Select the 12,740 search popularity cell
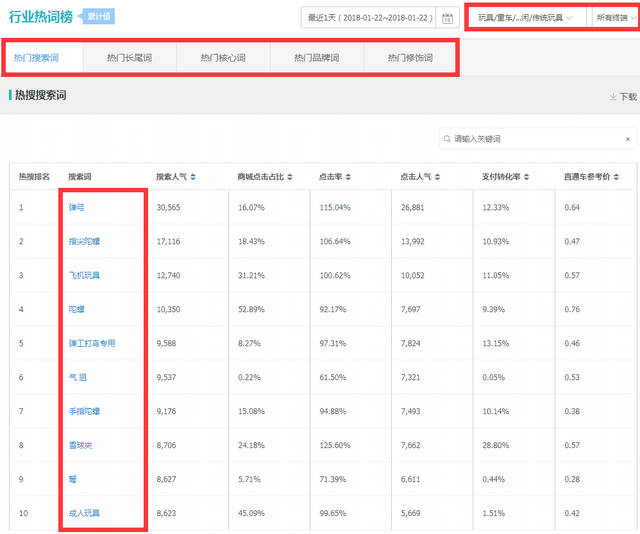 click(168, 275)
